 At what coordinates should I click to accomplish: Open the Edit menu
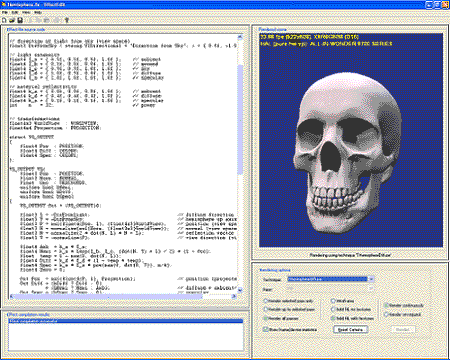[x=15, y=12]
